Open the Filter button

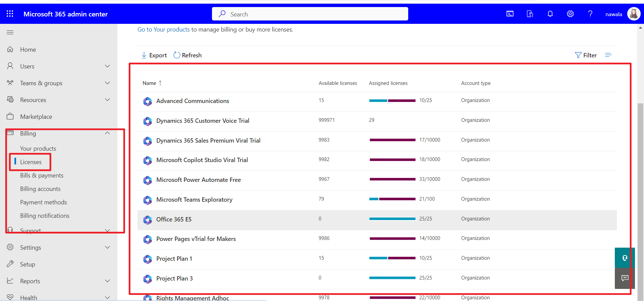[x=586, y=55]
